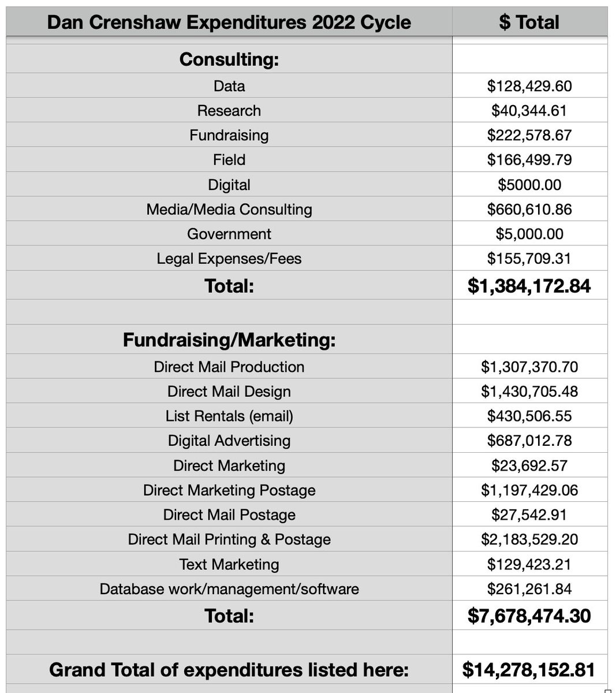This screenshot has width=616, height=693.
Task: Select the "Consulting:" section heading cell
Action: point(229,59)
